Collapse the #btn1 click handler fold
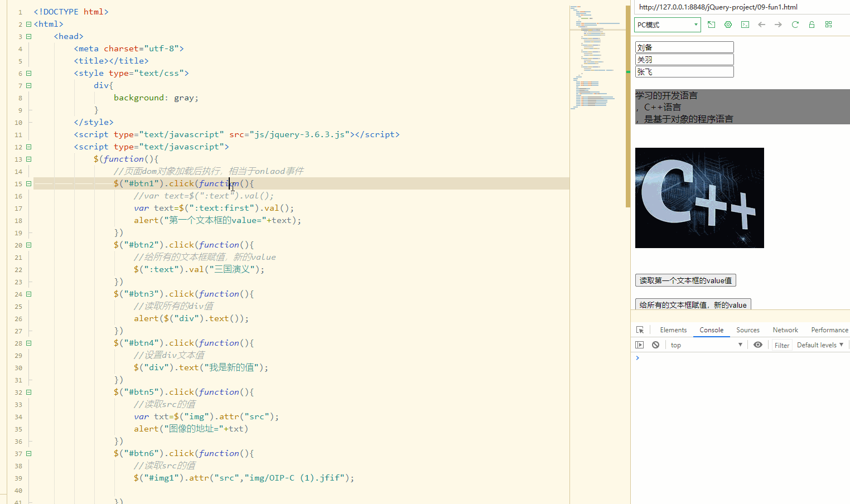Viewport: 850px width, 504px height. click(29, 183)
